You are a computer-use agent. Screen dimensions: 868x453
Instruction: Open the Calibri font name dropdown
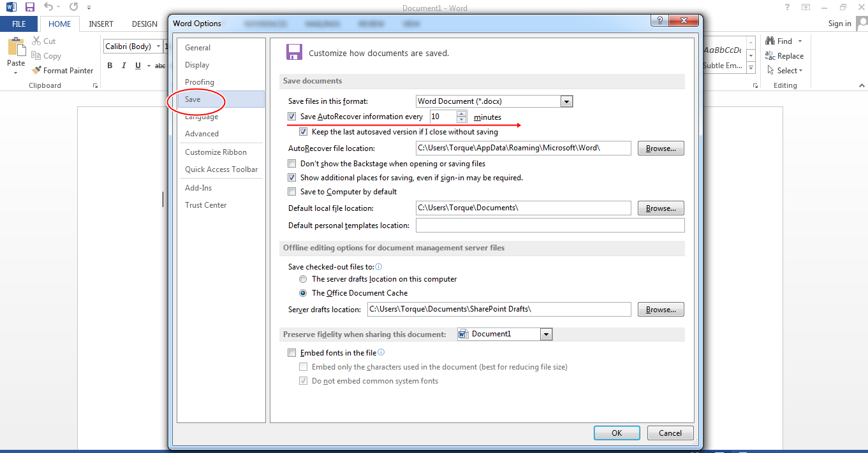(158, 46)
